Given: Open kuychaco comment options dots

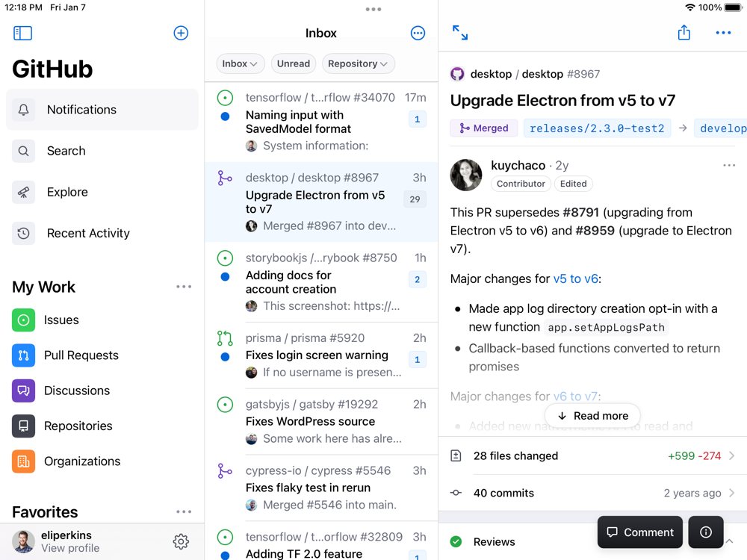Looking at the screenshot, I should point(729,165).
